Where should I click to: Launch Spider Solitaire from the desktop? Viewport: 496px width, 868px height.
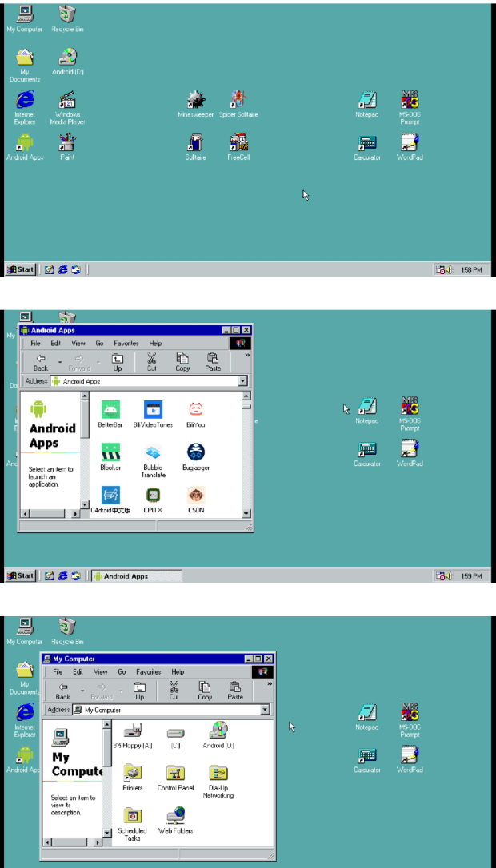point(238,100)
